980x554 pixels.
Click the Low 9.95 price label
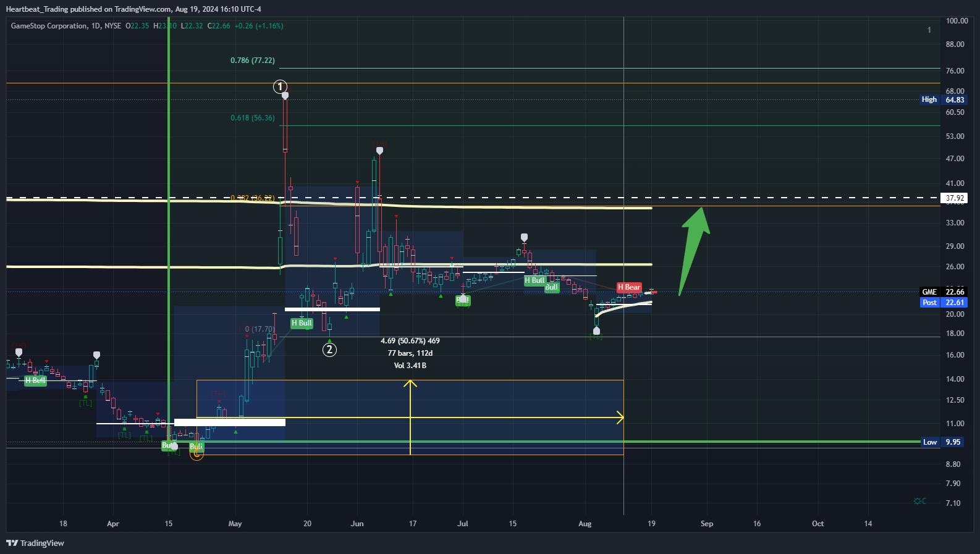942,442
